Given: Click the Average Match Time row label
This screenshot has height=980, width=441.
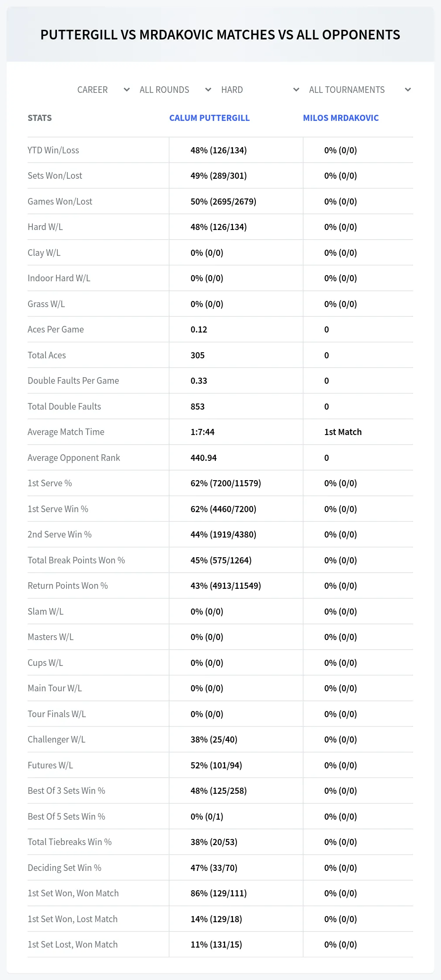Looking at the screenshot, I should [66, 432].
